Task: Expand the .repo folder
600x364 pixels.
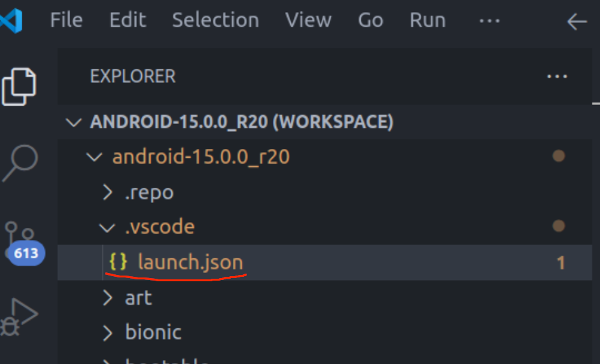Action: point(108,192)
